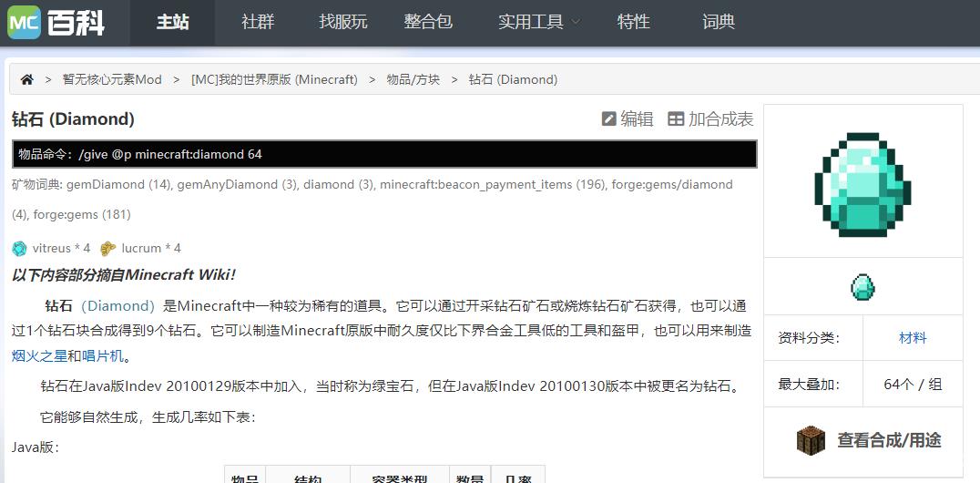
Task: Open forge:gems (181) tag link
Action: click(x=82, y=214)
